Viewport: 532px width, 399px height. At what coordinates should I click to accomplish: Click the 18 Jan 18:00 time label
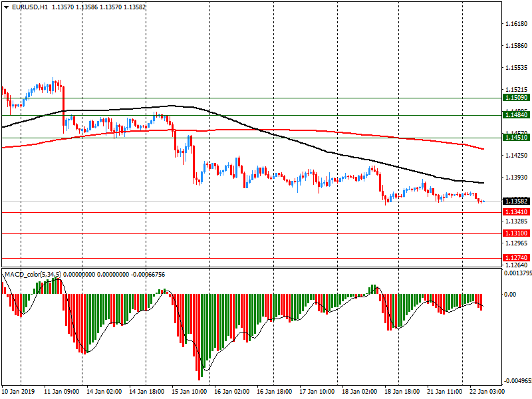402,392
